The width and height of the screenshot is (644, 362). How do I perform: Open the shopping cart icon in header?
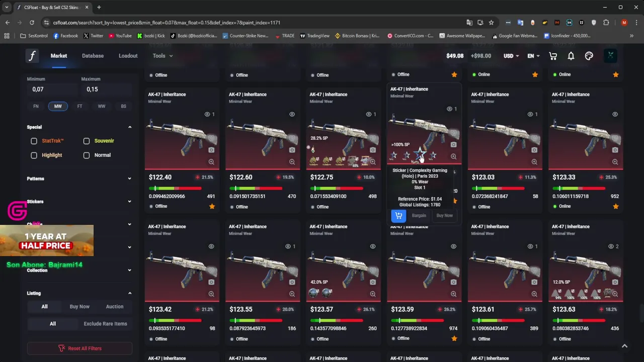[553, 56]
